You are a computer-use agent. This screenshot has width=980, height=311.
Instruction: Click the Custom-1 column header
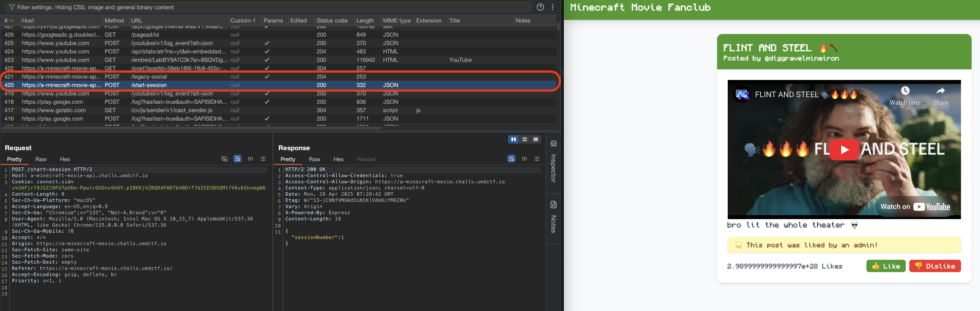tap(243, 20)
